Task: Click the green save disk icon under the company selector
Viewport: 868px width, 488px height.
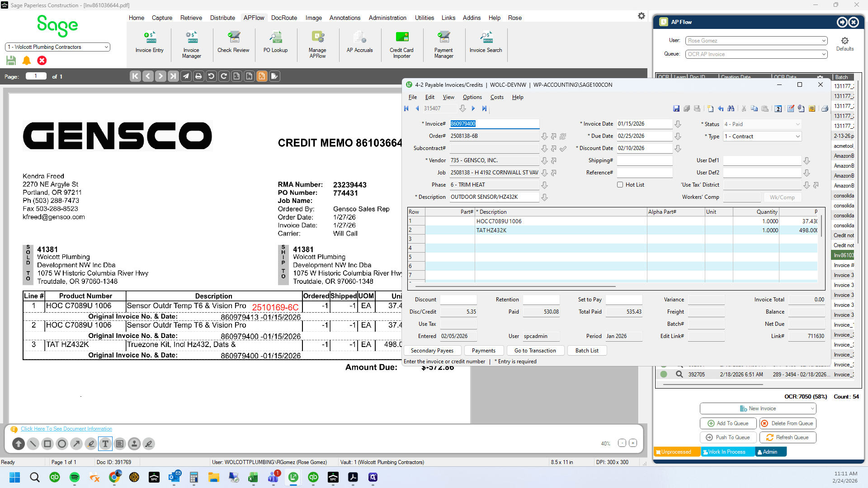Action: point(11,61)
